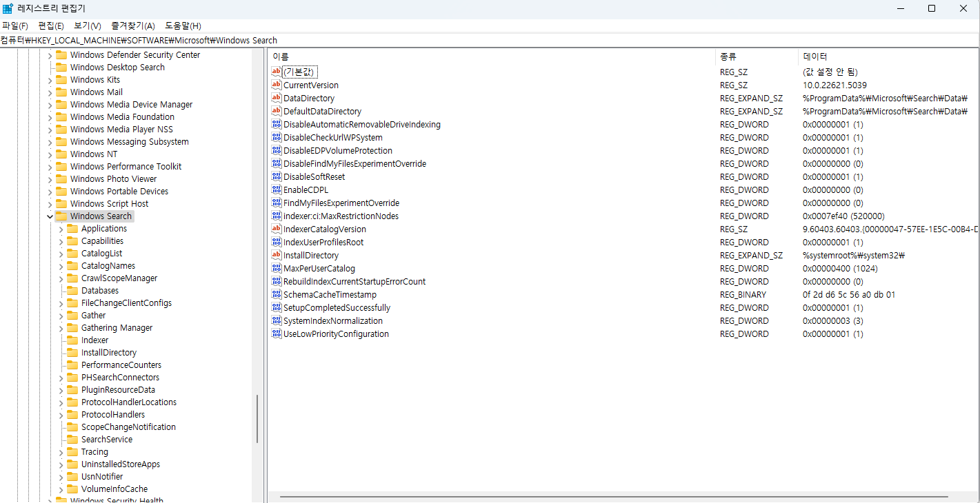
Task: Select the UninstalledStoreApps subkey
Action: click(121, 464)
